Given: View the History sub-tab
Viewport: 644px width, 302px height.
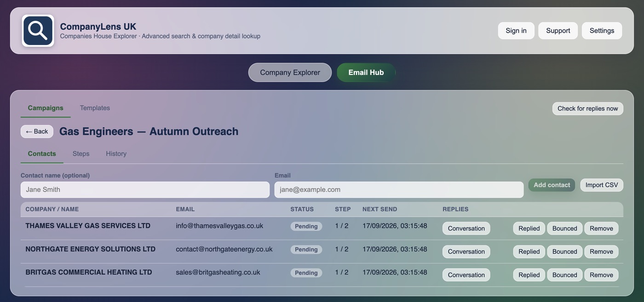Looking at the screenshot, I should tap(116, 154).
